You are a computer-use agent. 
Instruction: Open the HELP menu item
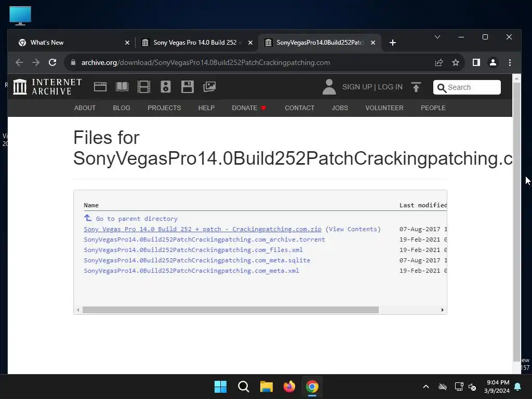206,108
